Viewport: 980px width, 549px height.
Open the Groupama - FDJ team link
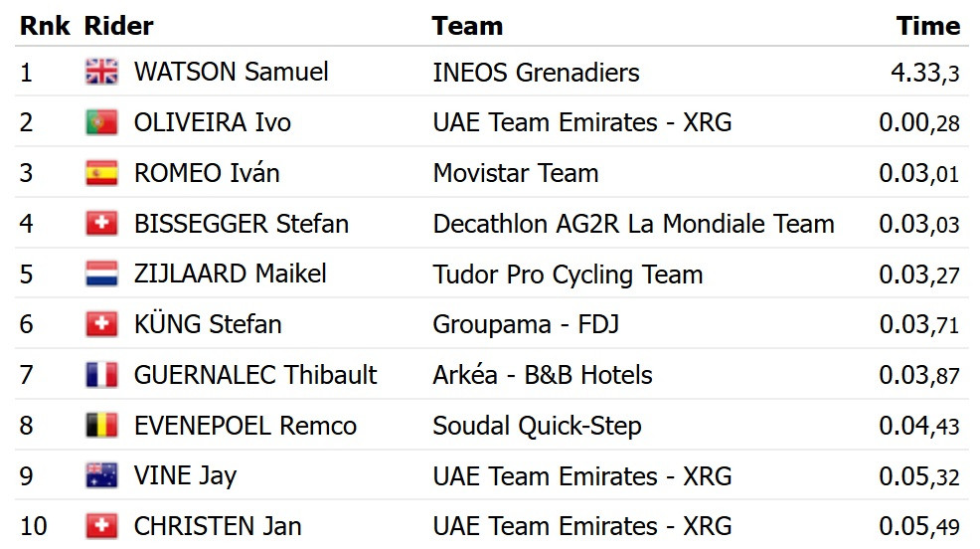coord(526,324)
